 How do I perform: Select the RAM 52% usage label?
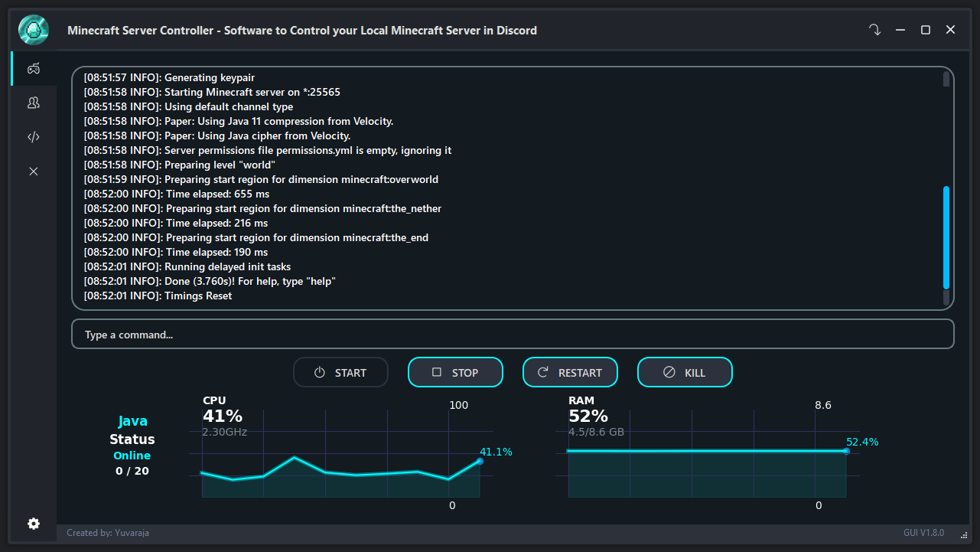[588, 416]
